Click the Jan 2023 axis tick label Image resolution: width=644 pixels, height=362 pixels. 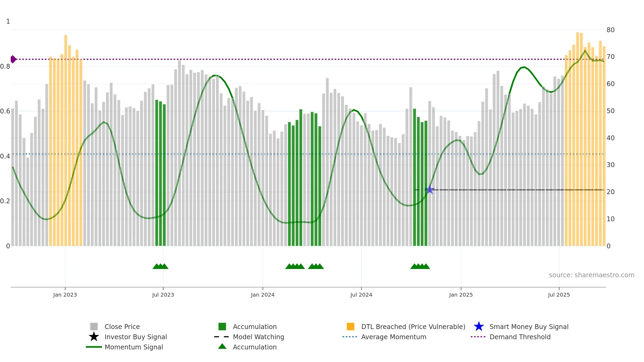click(x=65, y=295)
